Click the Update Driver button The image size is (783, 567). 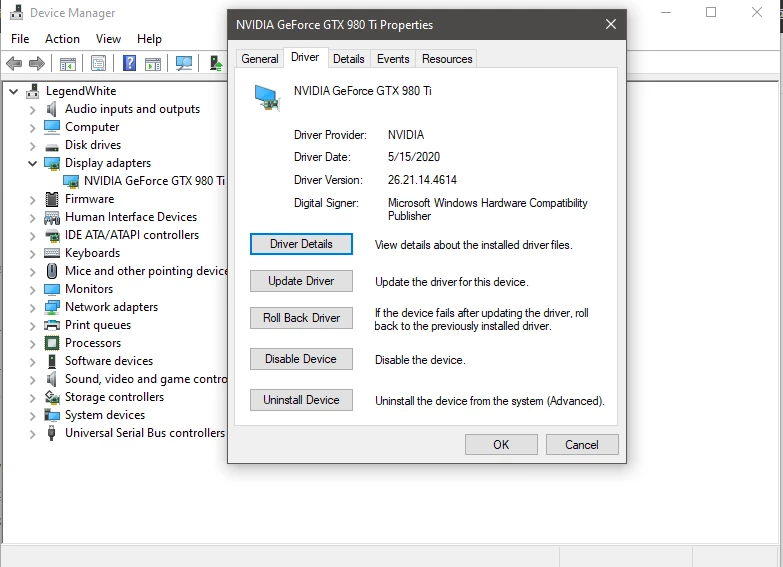click(301, 281)
